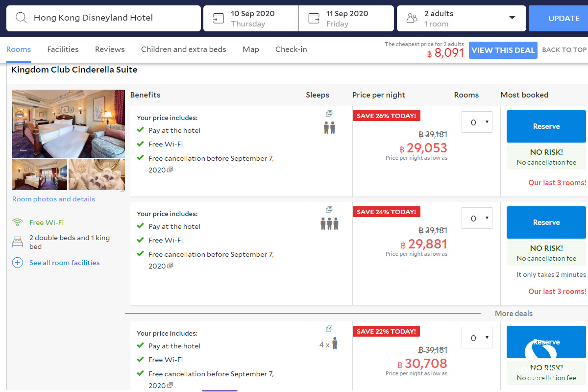The image size is (588, 392).
Task: Click the check-in calendar icon
Action: tap(218, 18)
